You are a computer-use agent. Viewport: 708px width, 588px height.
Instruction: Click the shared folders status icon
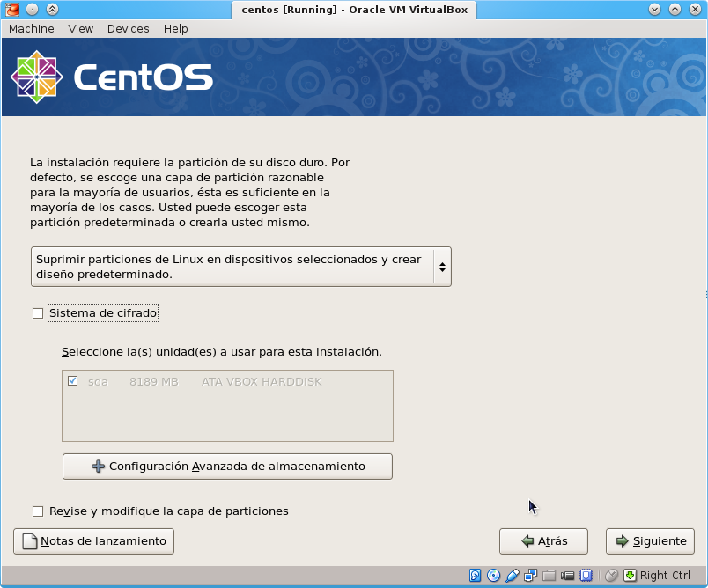pyautogui.click(x=549, y=576)
